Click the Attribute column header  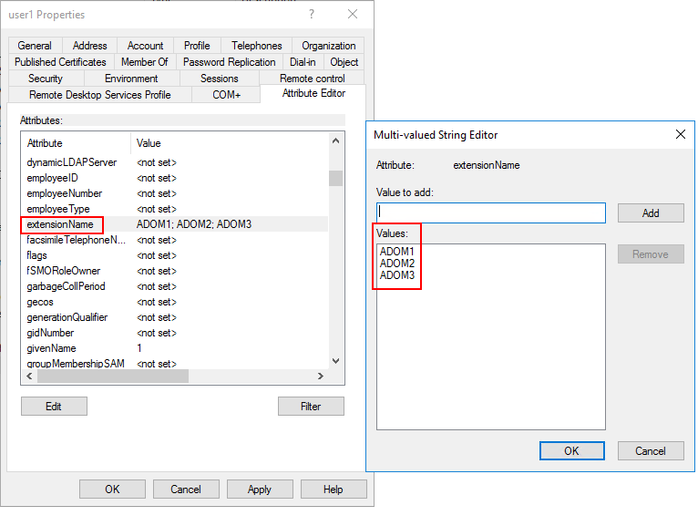click(x=76, y=143)
